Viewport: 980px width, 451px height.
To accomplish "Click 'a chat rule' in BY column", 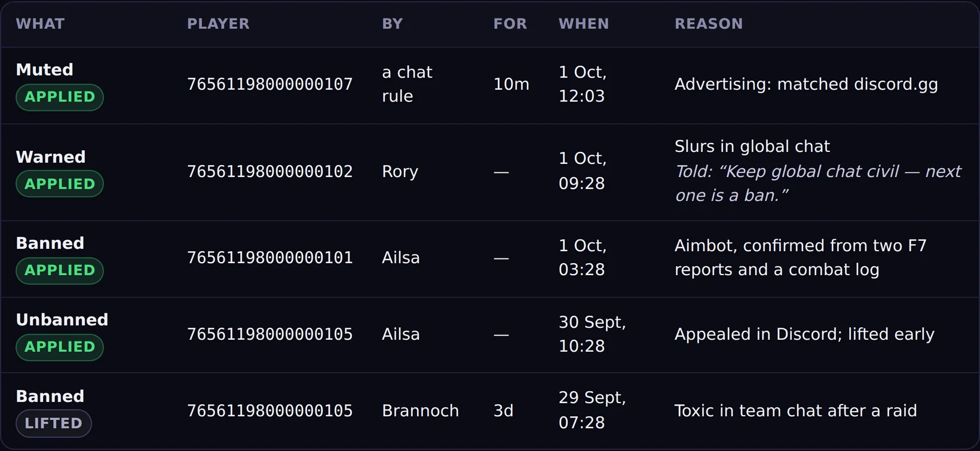I will (407, 84).
